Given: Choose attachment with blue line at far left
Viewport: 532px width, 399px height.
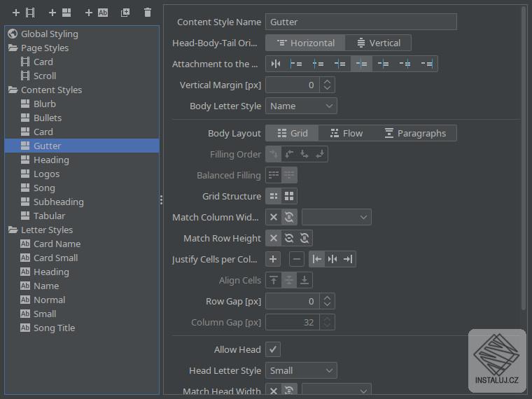Looking at the screenshot, I should tap(295, 64).
